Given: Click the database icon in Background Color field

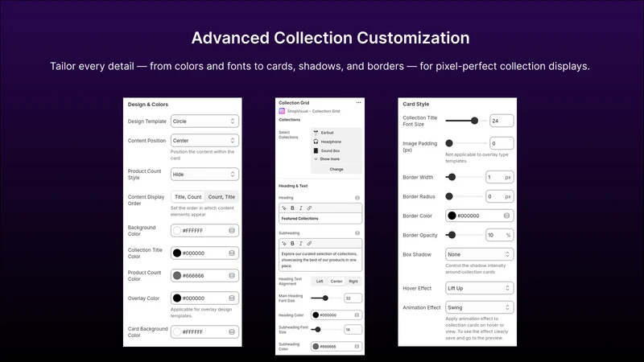Looking at the screenshot, I should [232, 231].
